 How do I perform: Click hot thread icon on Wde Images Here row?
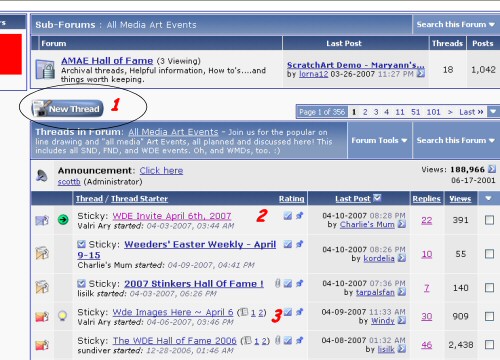(42, 316)
